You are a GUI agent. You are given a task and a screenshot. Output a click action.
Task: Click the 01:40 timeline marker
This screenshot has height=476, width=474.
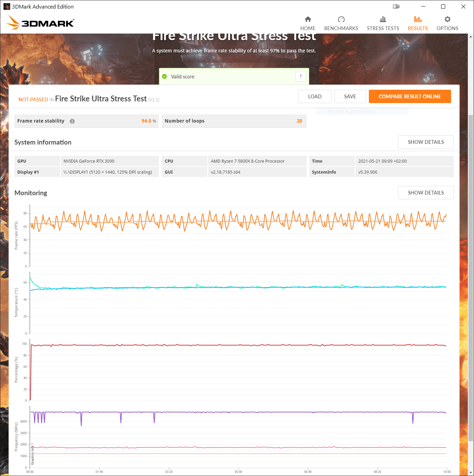point(99,472)
